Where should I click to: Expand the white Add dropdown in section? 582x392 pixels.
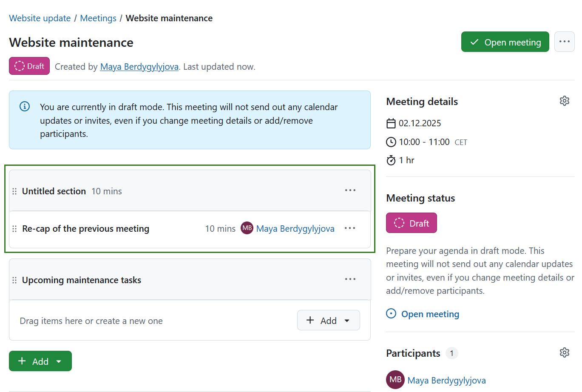pyautogui.click(x=328, y=321)
